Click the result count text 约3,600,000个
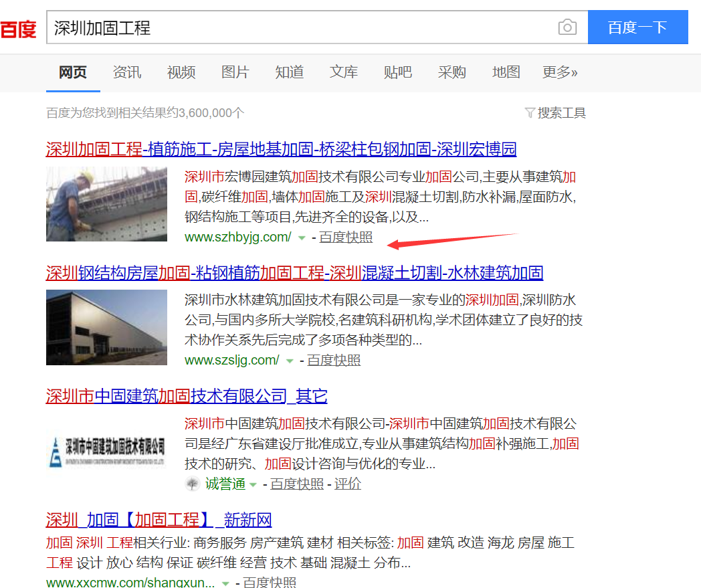 pyautogui.click(x=145, y=112)
